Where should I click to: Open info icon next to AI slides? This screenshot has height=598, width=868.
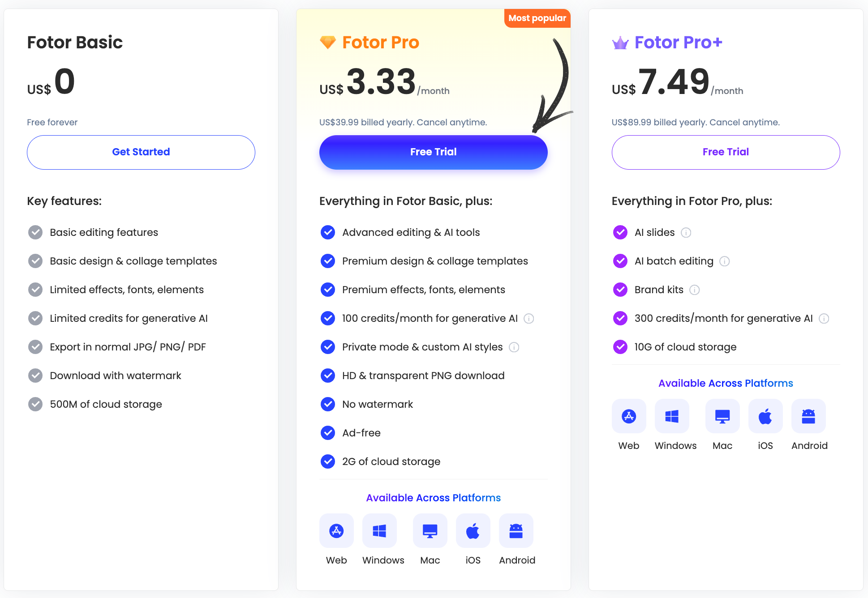pos(686,233)
